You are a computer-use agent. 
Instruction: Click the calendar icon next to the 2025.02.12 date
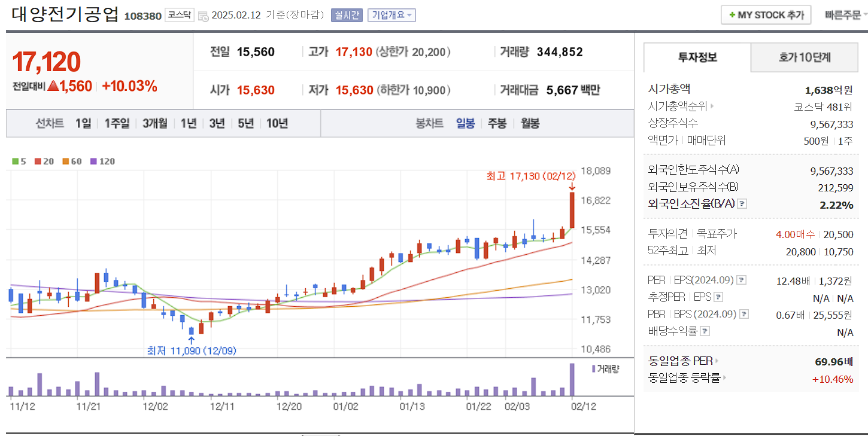point(203,17)
